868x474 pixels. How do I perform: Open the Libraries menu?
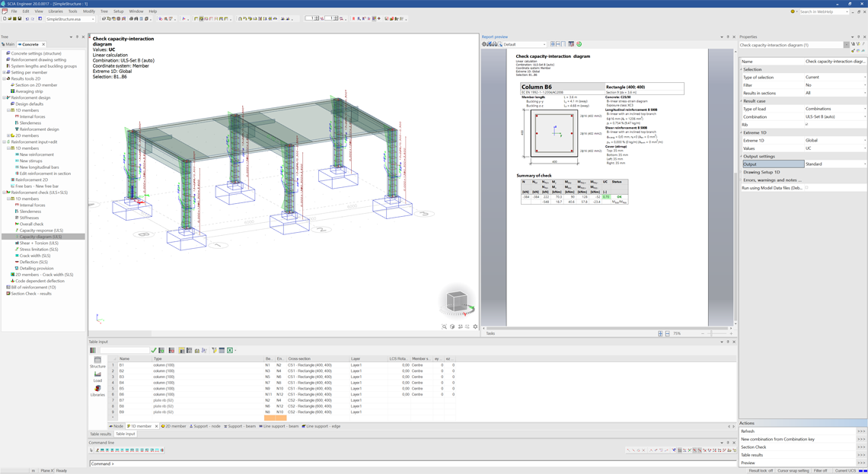pyautogui.click(x=56, y=11)
